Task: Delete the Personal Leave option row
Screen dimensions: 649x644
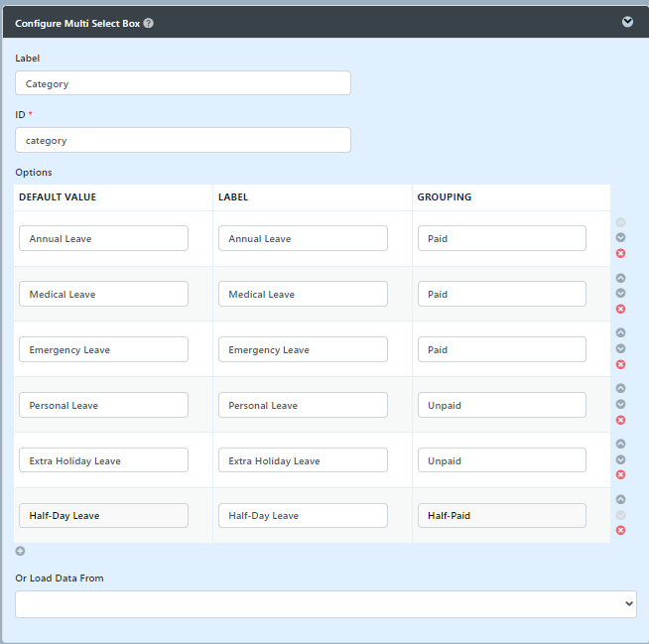Action: pos(620,420)
